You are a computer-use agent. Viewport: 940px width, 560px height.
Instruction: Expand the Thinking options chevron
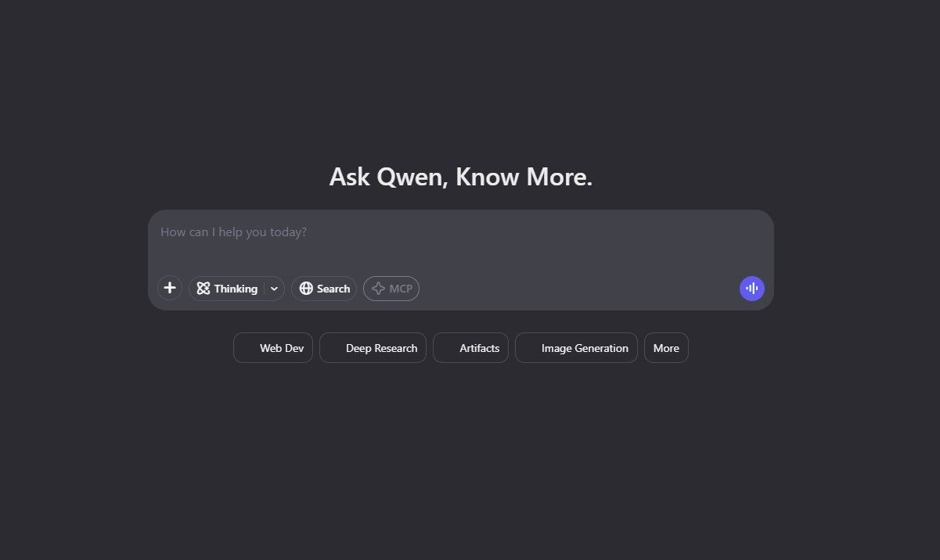coord(275,289)
